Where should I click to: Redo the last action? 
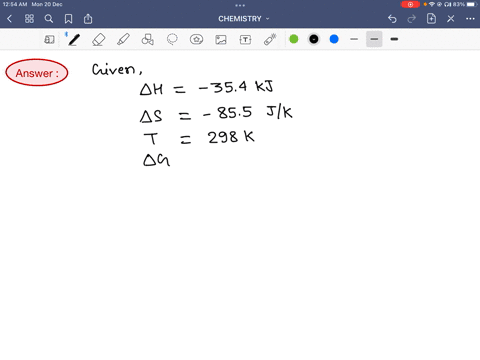(412, 19)
